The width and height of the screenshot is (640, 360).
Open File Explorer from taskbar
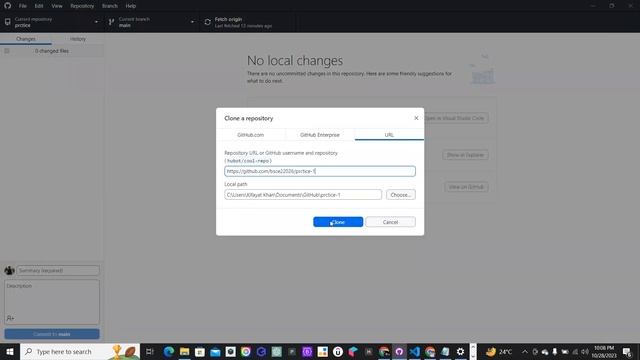coord(184,351)
